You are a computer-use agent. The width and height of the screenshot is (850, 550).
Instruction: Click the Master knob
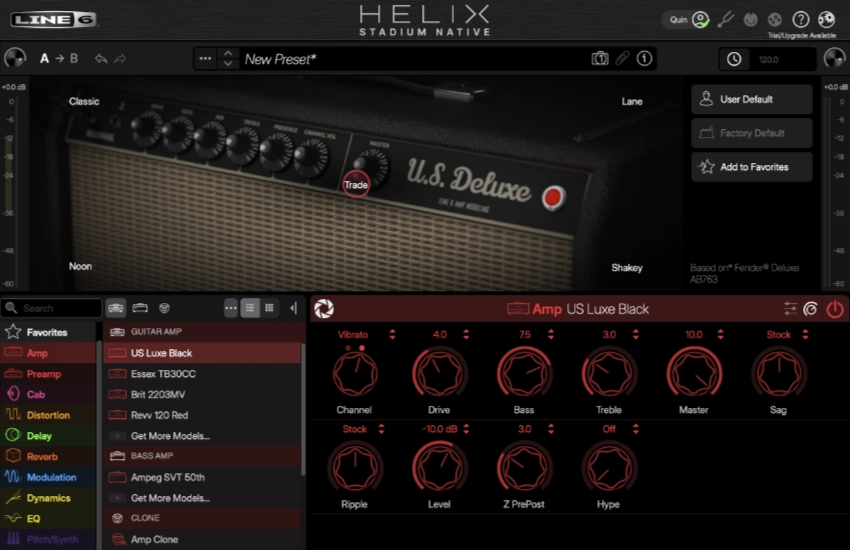[694, 373]
